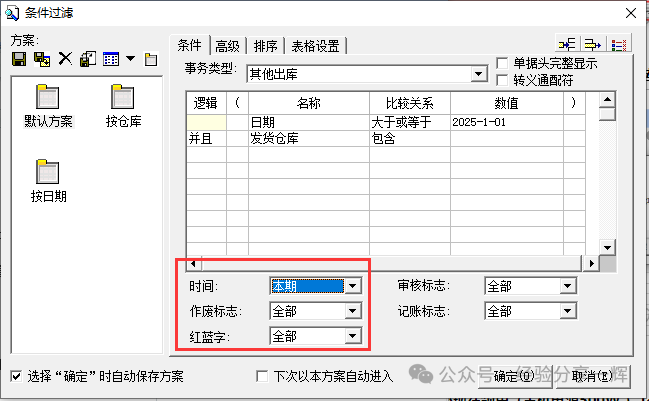Viewport: 649px width, 401px height.
Task: Delete scheme using the X icon
Action: click(65, 59)
